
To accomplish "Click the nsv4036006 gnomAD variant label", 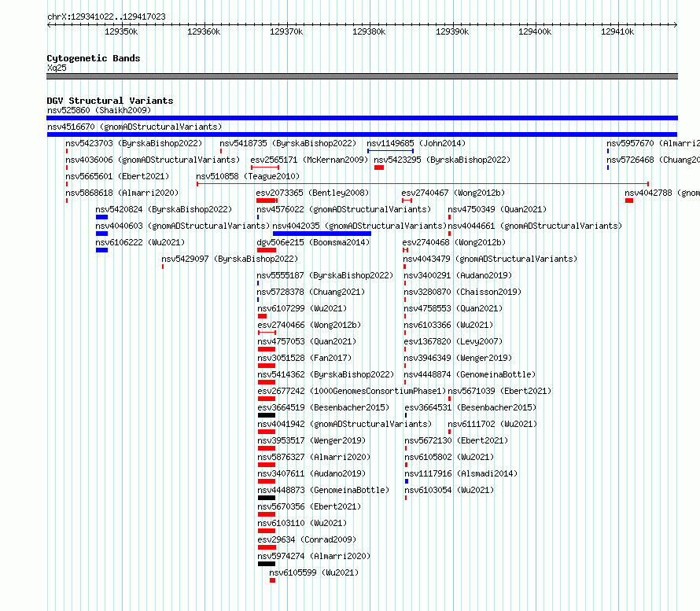I will pyautogui.click(x=153, y=160).
